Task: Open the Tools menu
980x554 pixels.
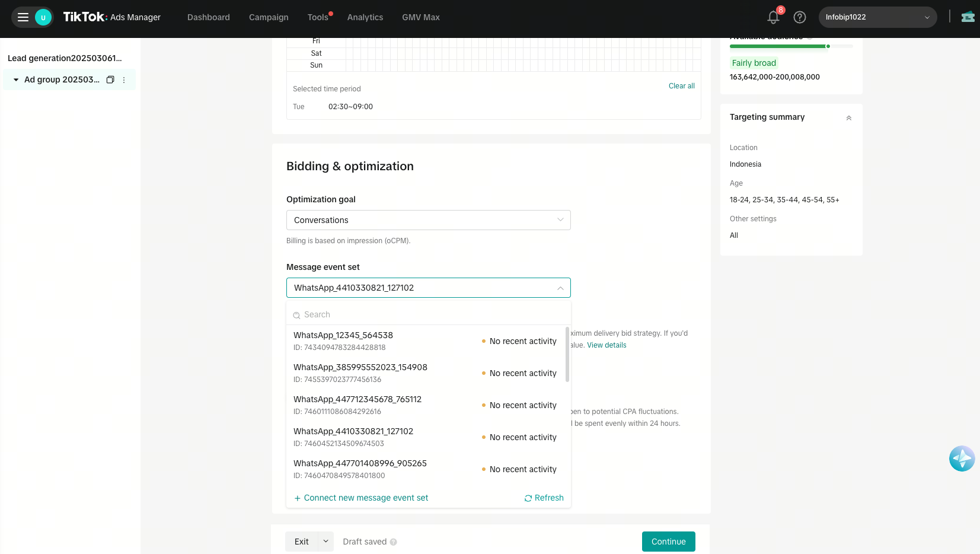Action: click(318, 17)
